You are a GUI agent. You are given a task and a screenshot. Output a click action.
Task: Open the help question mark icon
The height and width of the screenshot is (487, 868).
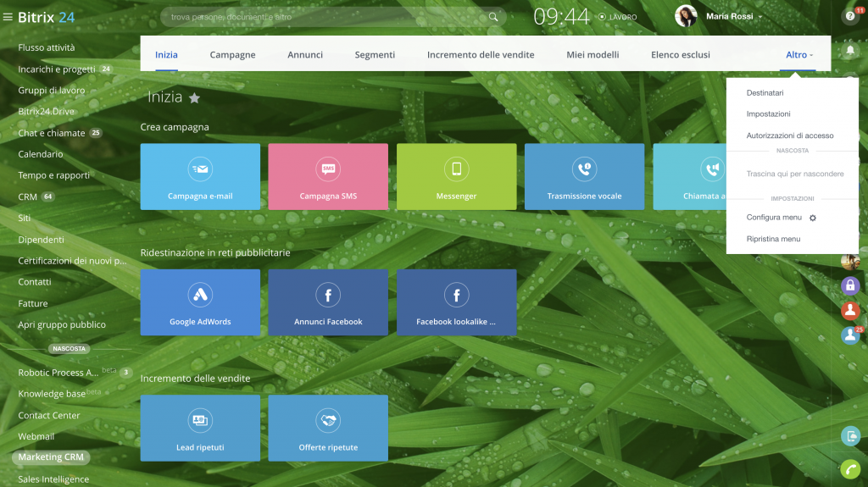[850, 17]
